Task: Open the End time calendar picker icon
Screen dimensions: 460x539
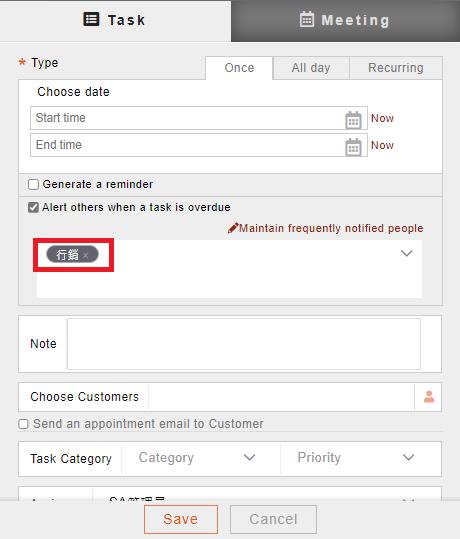Action: (353, 147)
